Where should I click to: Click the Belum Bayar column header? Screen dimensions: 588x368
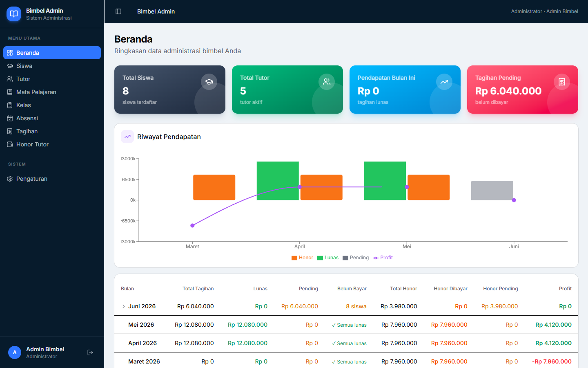[x=352, y=289]
